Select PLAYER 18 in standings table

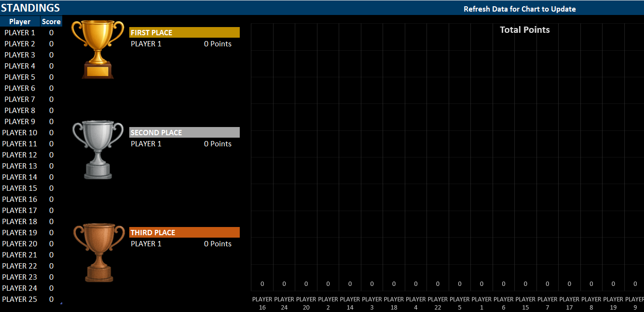[20, 222]
